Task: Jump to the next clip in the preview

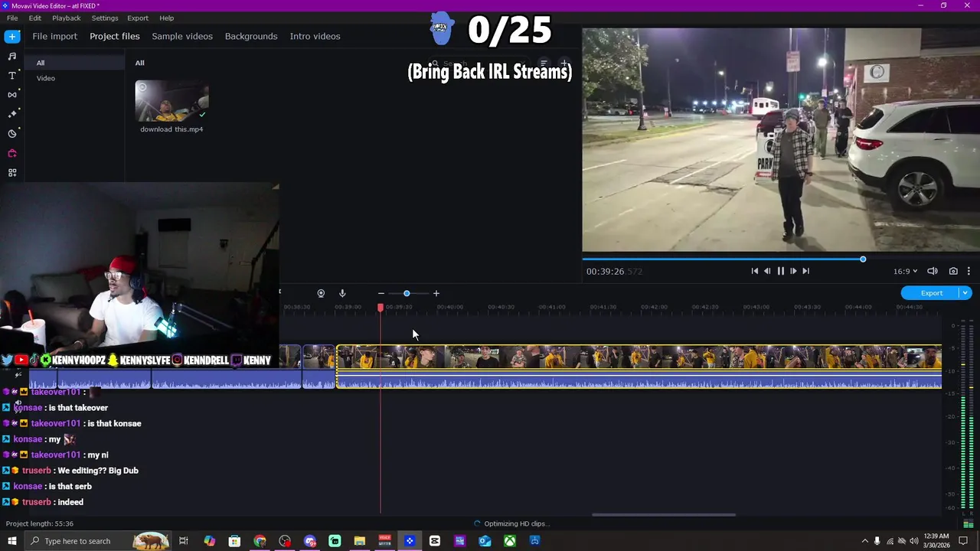Action: 805,271
